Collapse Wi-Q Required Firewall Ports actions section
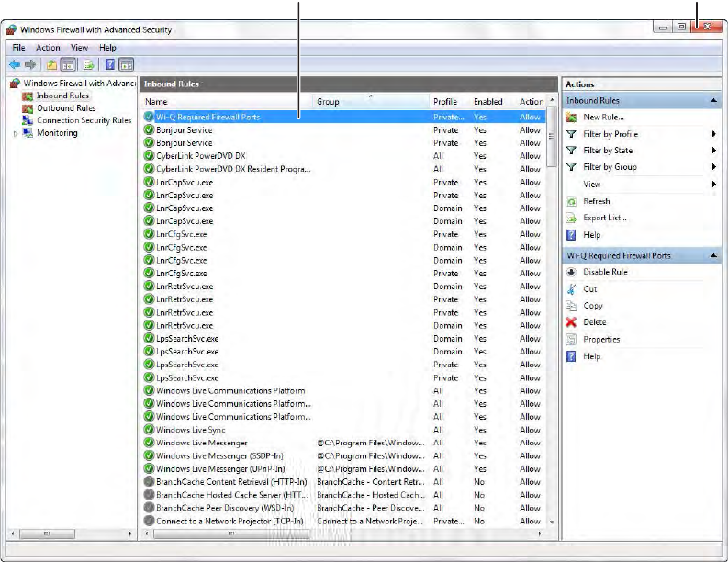 tap(713, 256)
